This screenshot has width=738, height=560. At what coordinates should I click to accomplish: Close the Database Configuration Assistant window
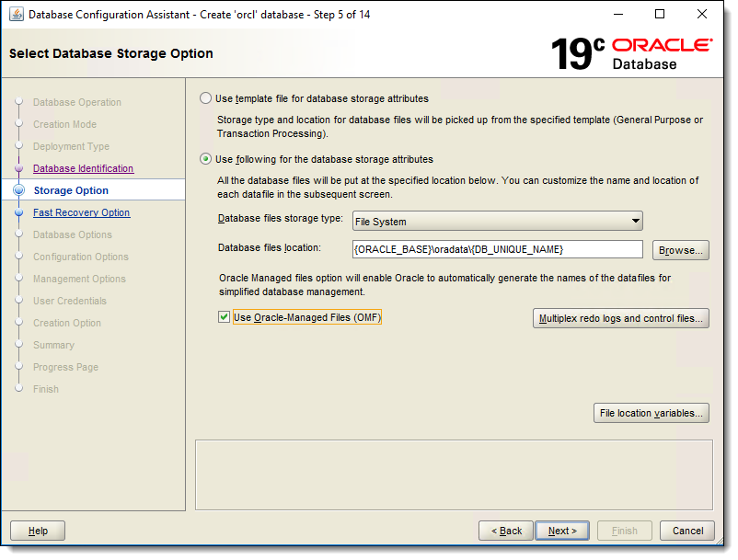tap(702, 14)
